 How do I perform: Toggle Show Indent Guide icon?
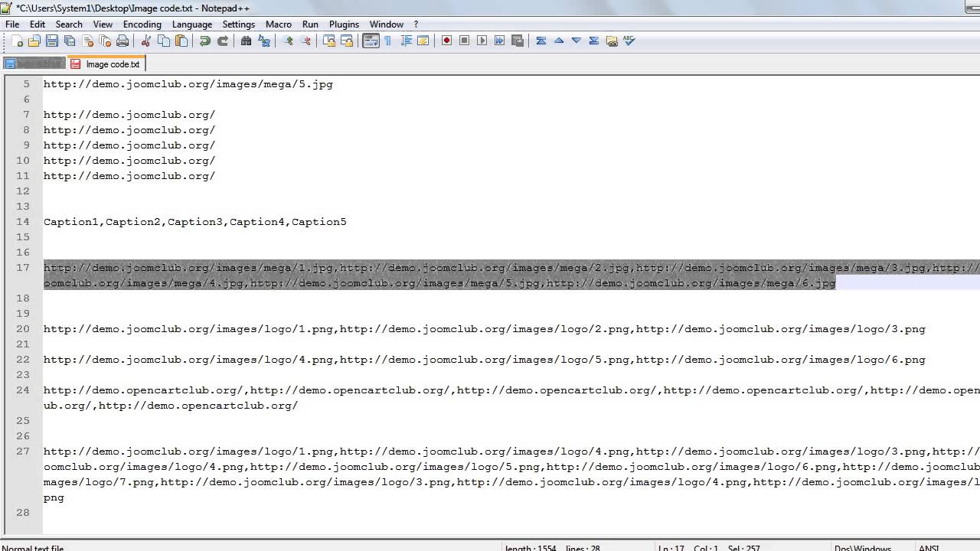406,41
